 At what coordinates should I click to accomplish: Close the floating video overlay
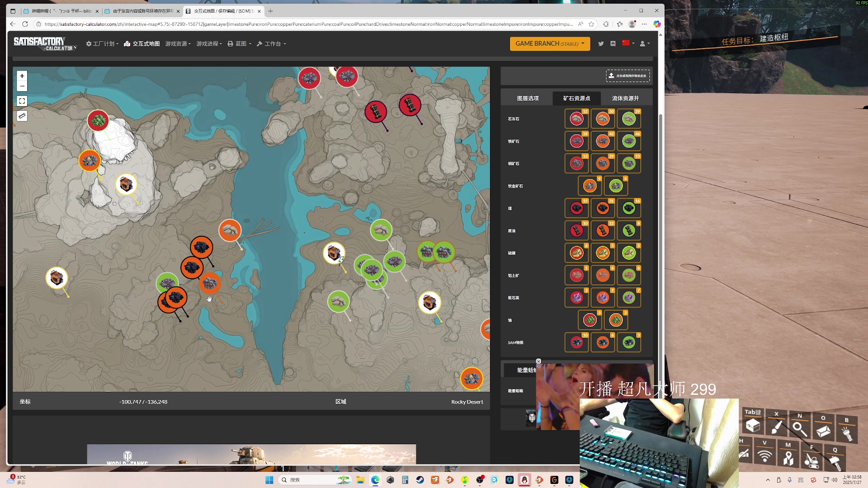click(x=538, y=361)
